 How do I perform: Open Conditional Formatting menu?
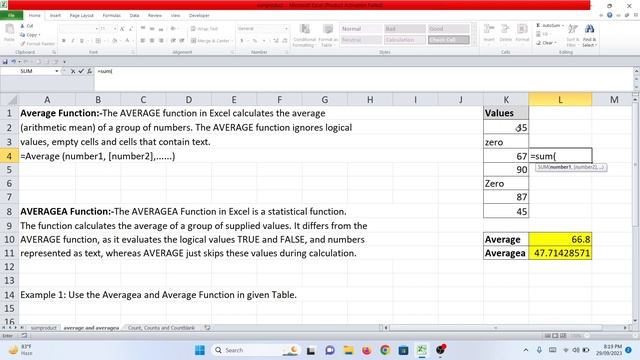304,35
